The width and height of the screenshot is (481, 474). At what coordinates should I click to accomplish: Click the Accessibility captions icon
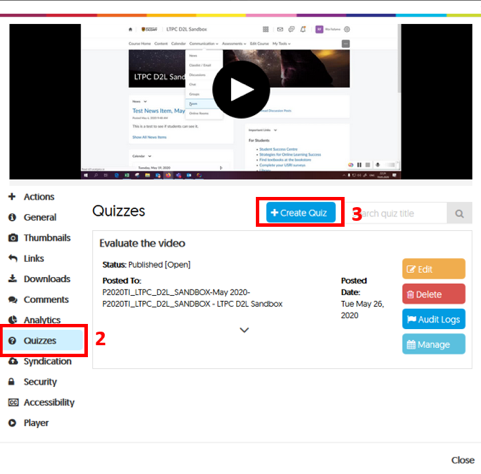13,402
